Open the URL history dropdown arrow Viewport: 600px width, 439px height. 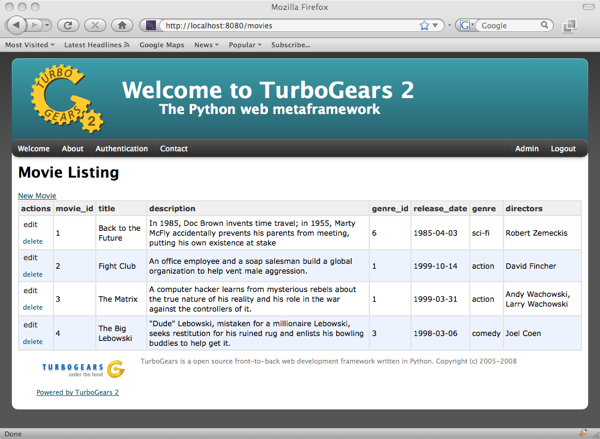440,25
